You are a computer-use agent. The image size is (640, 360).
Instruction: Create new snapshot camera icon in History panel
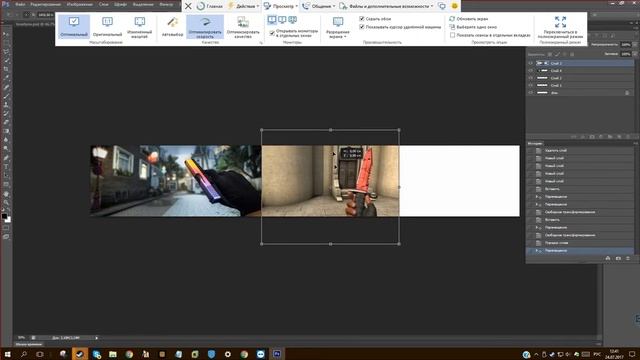[618, 258]
